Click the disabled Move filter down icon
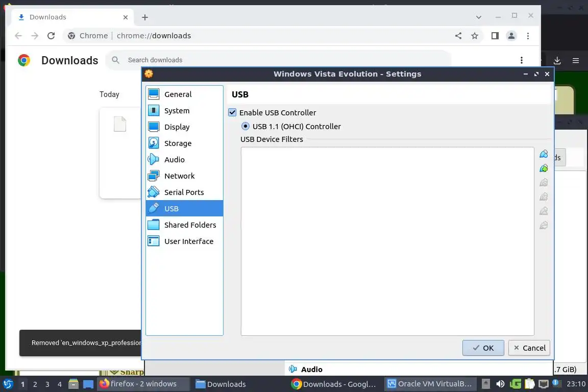This screenshot has height=392, width=588. tap(544, 225)
